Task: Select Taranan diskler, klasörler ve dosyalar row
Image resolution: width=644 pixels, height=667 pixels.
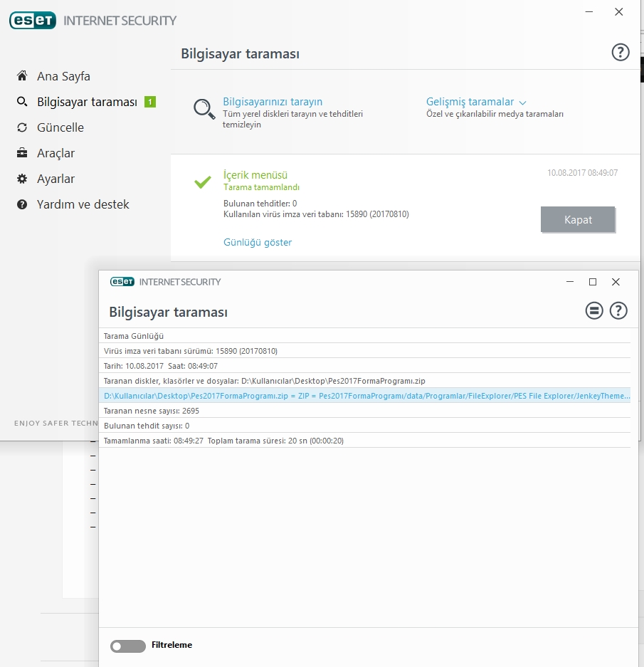Action: click(x=365, y=380)
